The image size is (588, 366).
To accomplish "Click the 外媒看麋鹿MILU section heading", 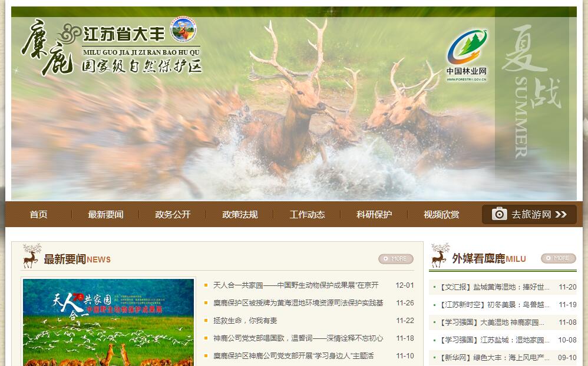I will [488, 258].
